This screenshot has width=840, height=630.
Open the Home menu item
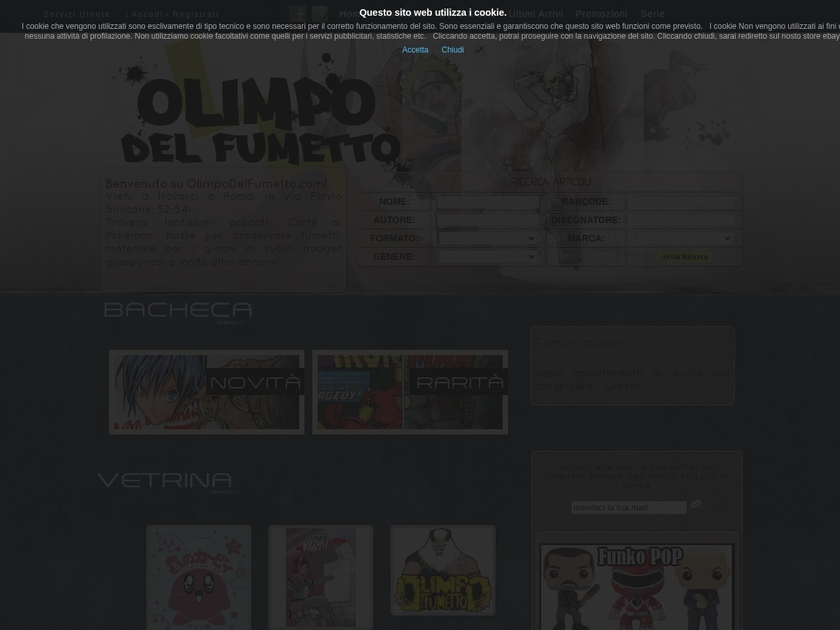[x=355, y=14]
